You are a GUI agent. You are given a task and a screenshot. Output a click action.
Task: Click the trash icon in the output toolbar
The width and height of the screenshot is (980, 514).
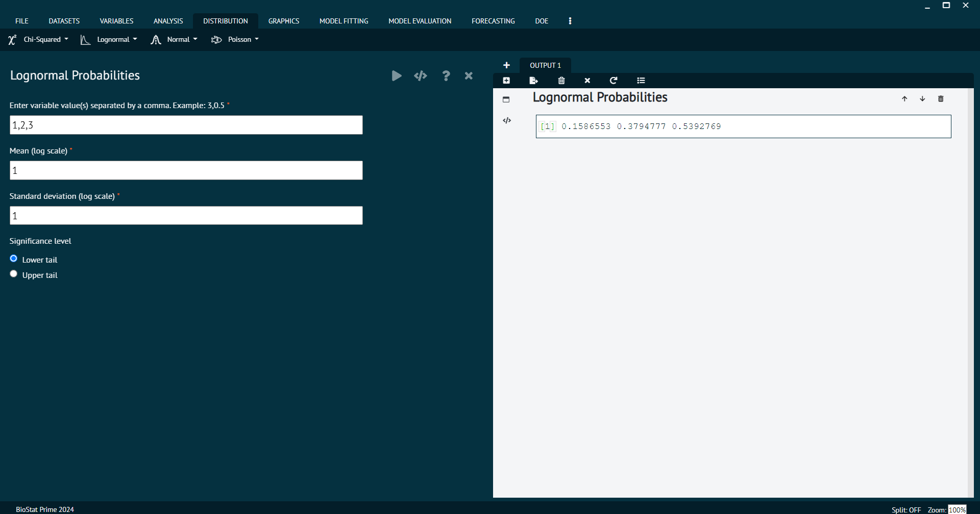pos(561,81)
